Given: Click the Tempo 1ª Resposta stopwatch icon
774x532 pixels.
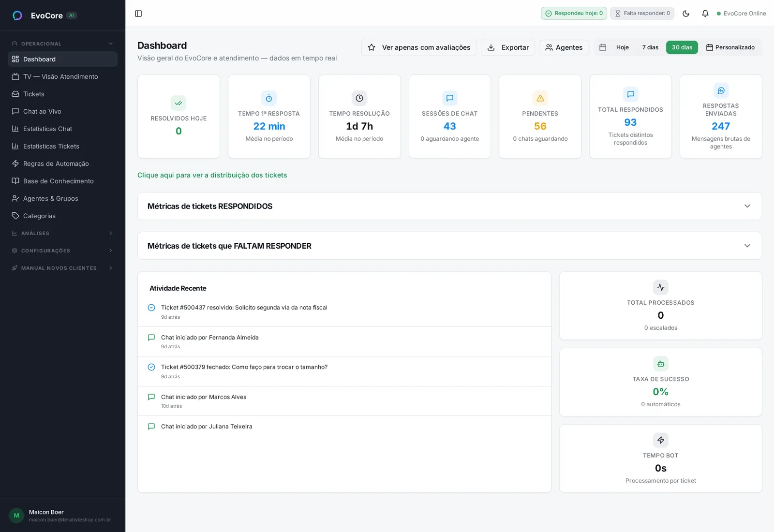Looking at the screenshot, I should [269, 98].
